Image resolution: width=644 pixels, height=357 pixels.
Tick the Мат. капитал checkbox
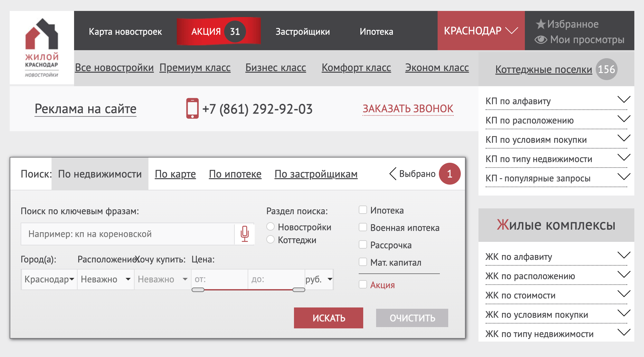coord(363,262)
